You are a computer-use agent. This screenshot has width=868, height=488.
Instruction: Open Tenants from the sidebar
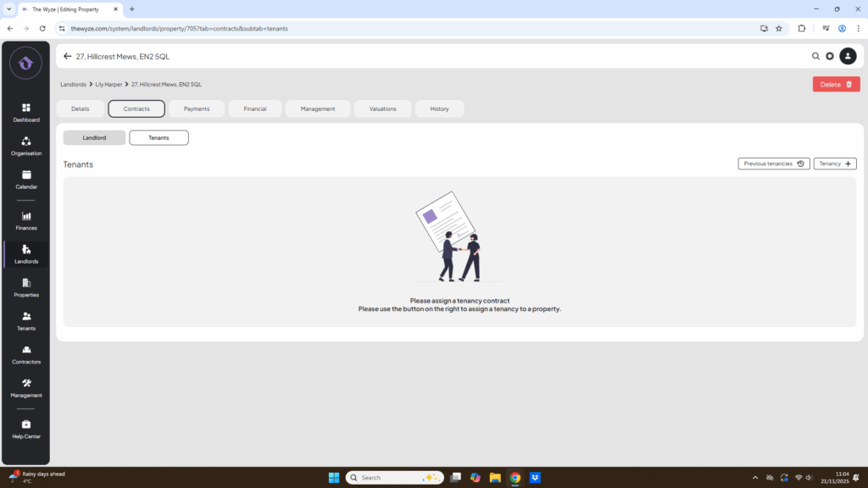[25, 320]
